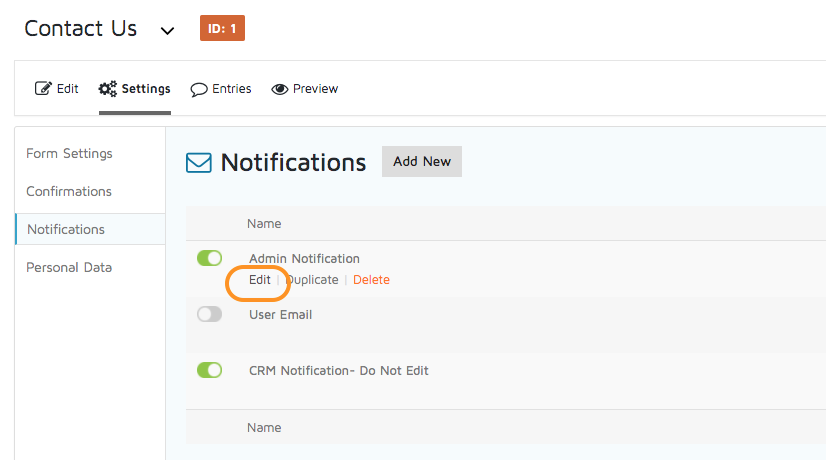
Task: Open Form Settings in sidebar
Action: click(x=69, y=153)
